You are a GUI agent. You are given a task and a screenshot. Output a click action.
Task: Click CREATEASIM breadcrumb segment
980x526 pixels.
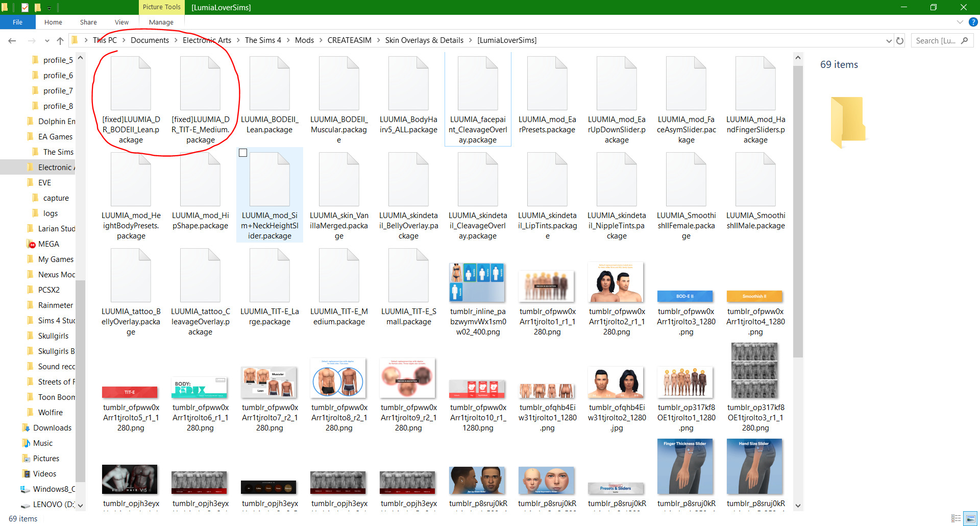coord(350,40)
